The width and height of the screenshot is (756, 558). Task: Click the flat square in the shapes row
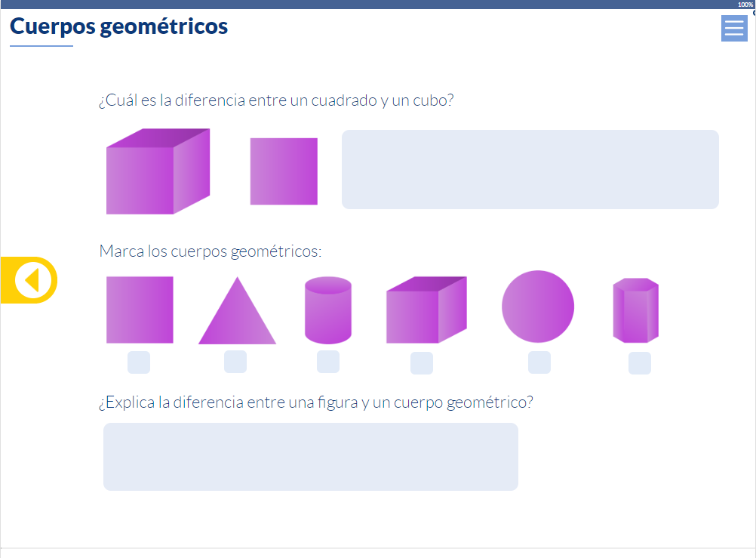click(140, 310)
